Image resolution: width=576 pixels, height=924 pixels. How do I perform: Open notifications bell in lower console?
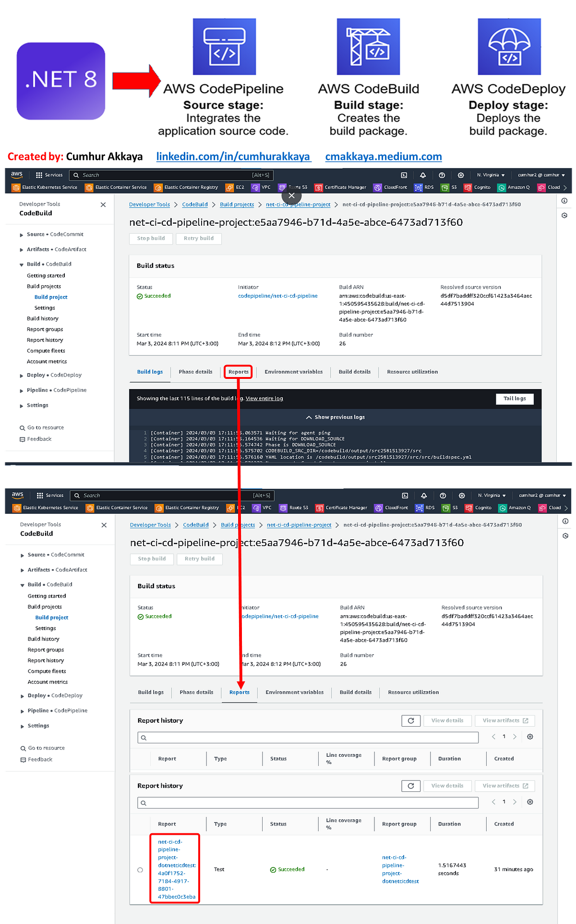tap(424, 496)
